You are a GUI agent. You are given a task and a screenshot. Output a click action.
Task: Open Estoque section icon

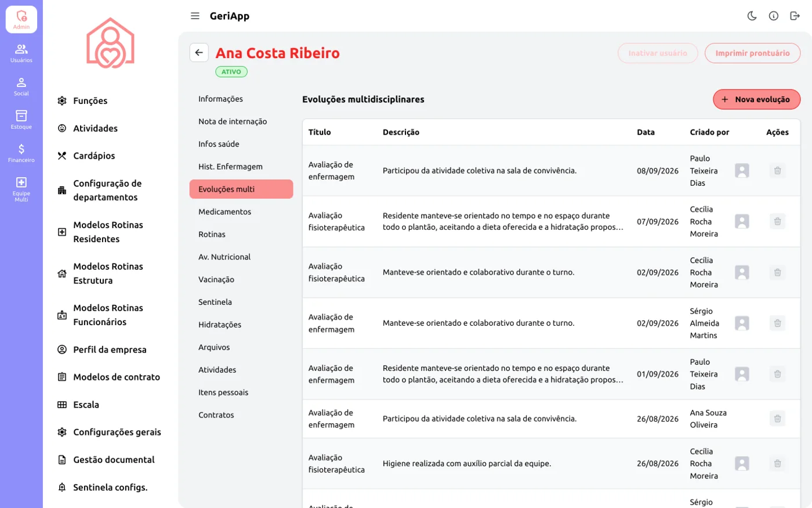click(x=21, y=120)
